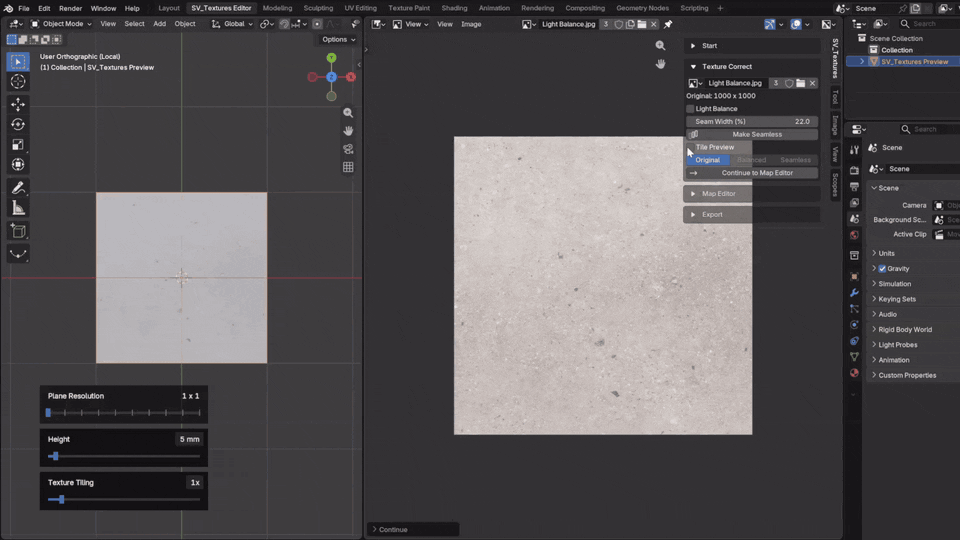Image resolution: width=960 pixels, height=540 pixels.
Task: Expand the Rigid Body World section
Action: (x=905, y=330)
